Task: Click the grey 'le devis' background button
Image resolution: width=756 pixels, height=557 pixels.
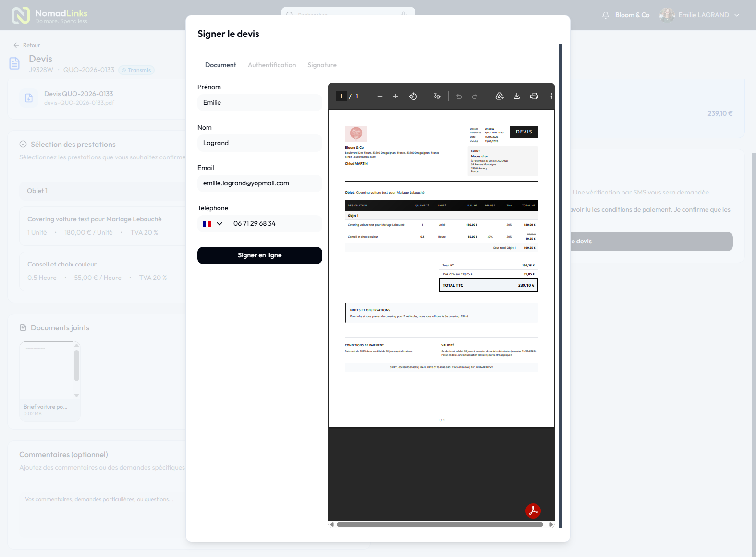Action: point(651,242)
